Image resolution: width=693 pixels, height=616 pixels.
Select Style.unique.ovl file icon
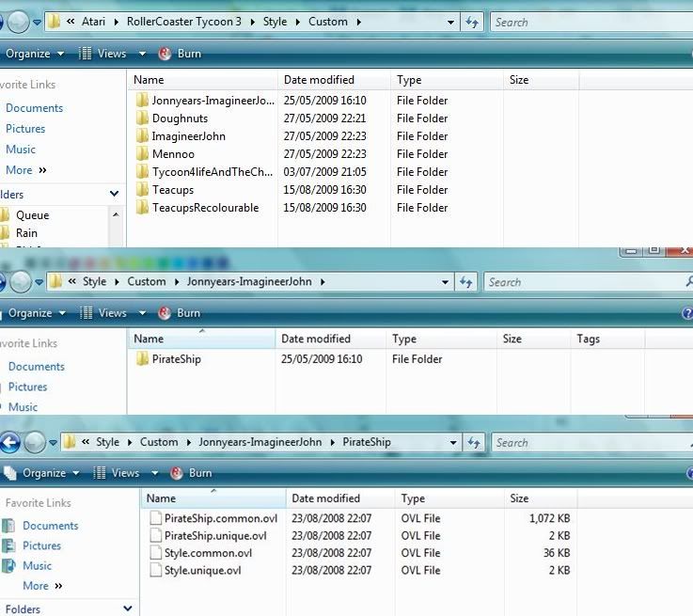(x=155, y=570)
